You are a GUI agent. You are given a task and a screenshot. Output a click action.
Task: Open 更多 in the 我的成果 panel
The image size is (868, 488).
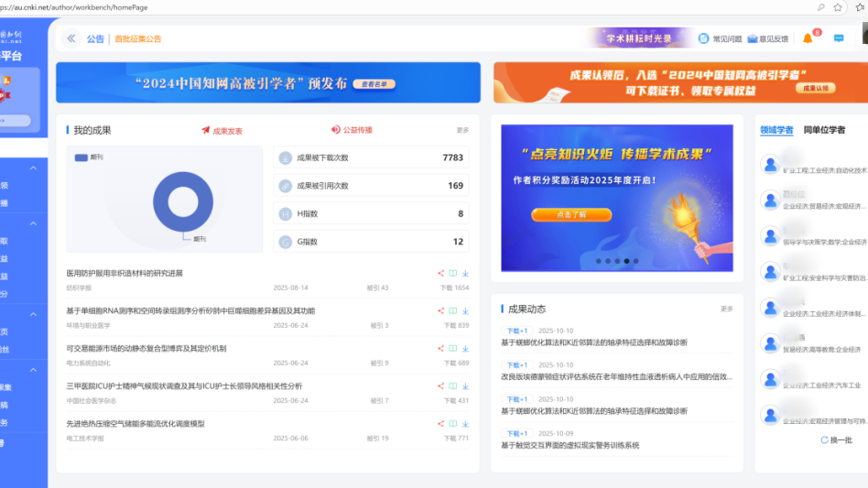pos(462,130)
